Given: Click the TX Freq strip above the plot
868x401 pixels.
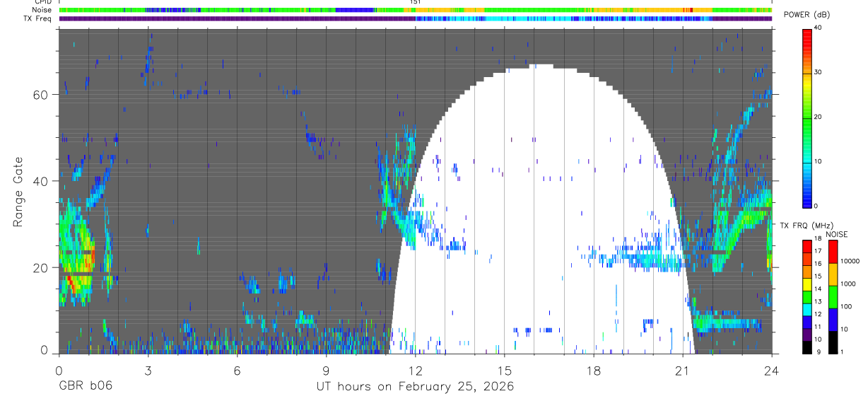Looking at the screenshot, I should click(x=415, y=18).
